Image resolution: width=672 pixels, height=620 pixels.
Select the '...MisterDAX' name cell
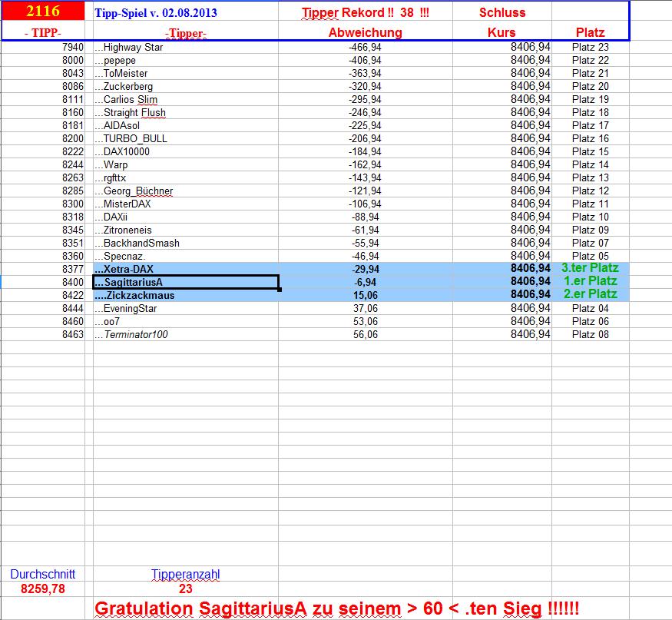coord(186,204)
